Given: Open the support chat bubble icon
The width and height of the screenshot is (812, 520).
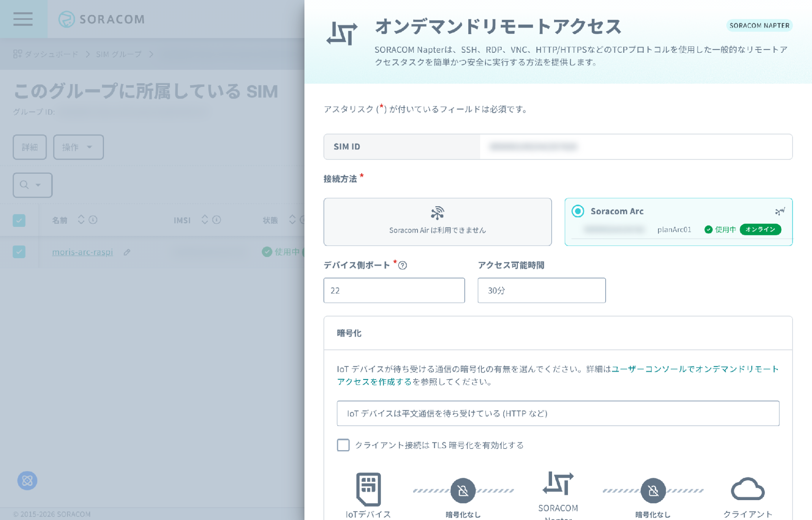Looking at the screenshot, I should pyautogui.click(x=27, y=480).
